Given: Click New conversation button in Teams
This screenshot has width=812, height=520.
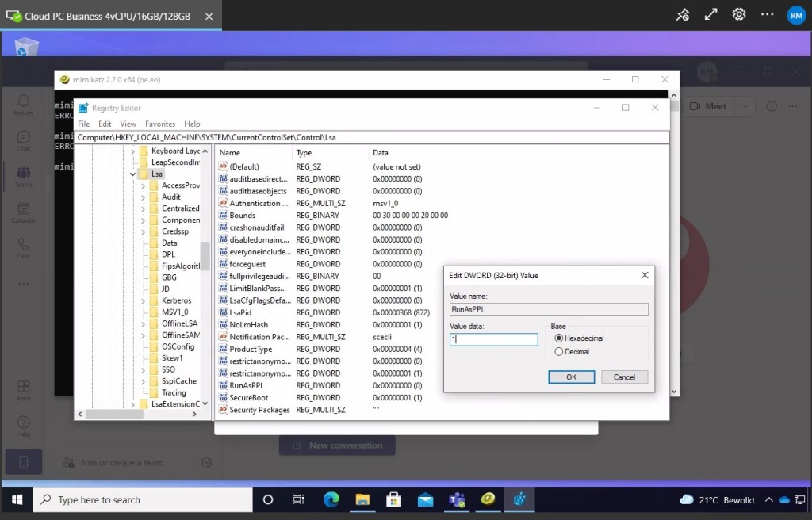Looking at the screenshot, I should [337, 445].
